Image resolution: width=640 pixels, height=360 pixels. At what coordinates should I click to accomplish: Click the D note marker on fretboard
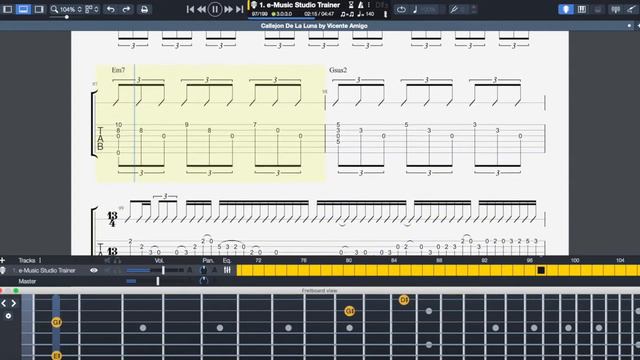click(x=404, y=300)
